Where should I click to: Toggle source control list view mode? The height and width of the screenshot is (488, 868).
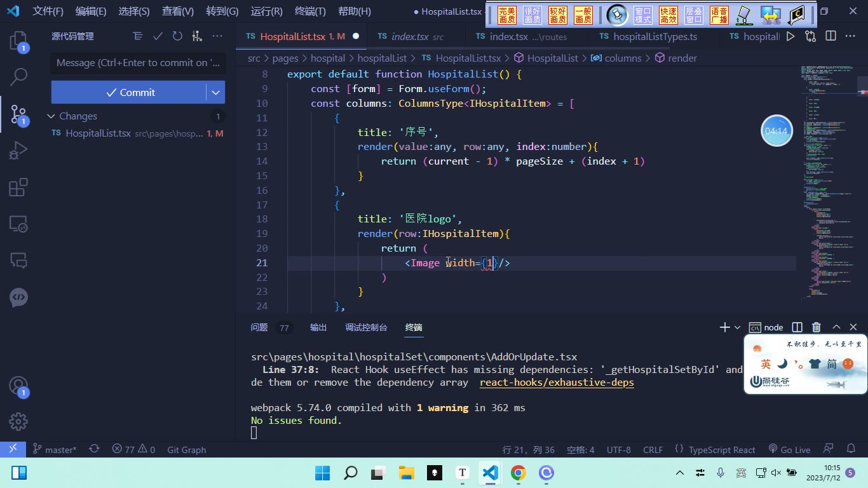coord(138,37)
